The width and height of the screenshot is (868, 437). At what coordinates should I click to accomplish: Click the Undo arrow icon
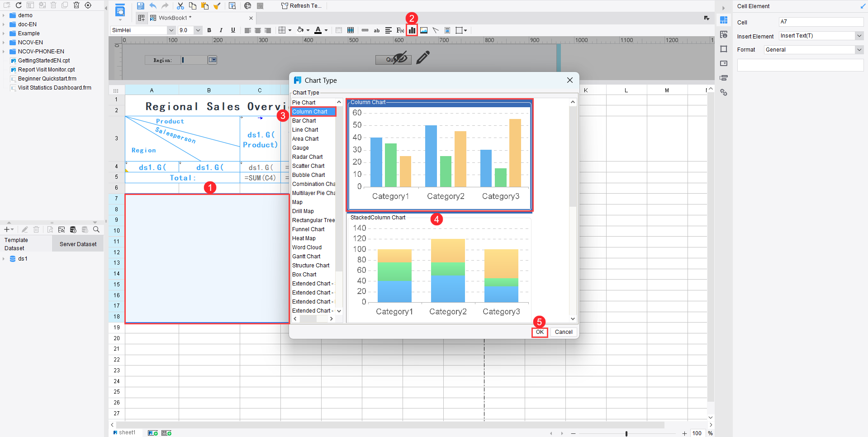tap(153, 6)
